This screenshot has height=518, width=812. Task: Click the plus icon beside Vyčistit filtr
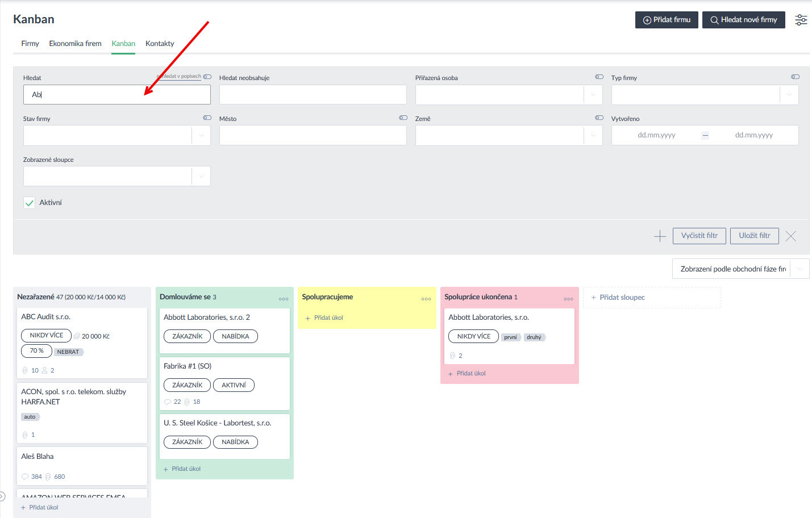pyautogui.click(x=660, y=236)
